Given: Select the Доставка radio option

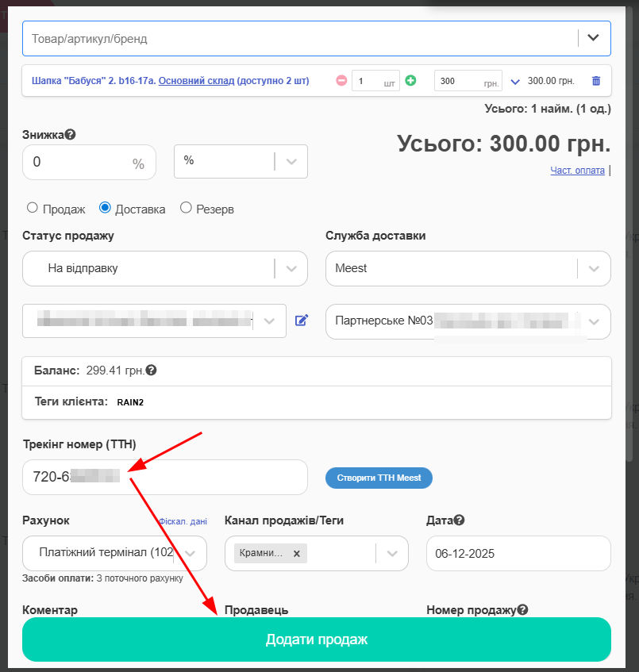Looking at the screenshot, I should [x=105, y=209].
